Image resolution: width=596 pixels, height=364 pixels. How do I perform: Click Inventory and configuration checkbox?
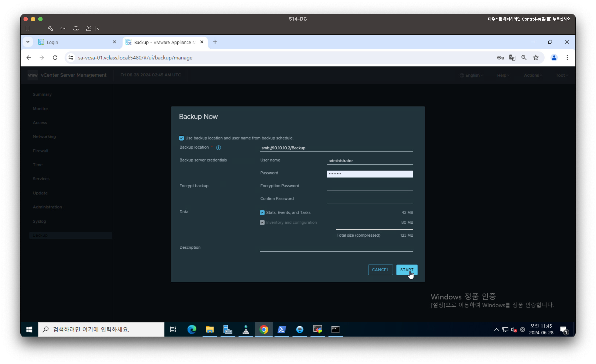(262, 223)
